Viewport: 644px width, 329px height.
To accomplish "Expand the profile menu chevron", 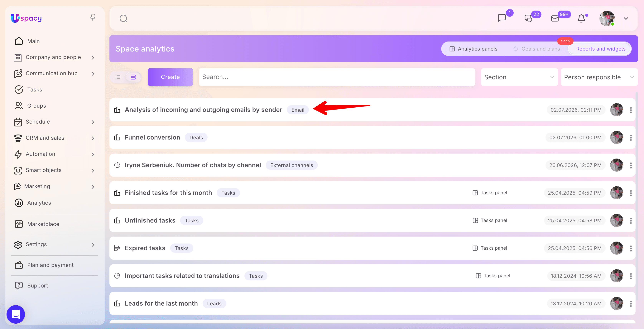I will pyautogui.click(x=626, y=18).
